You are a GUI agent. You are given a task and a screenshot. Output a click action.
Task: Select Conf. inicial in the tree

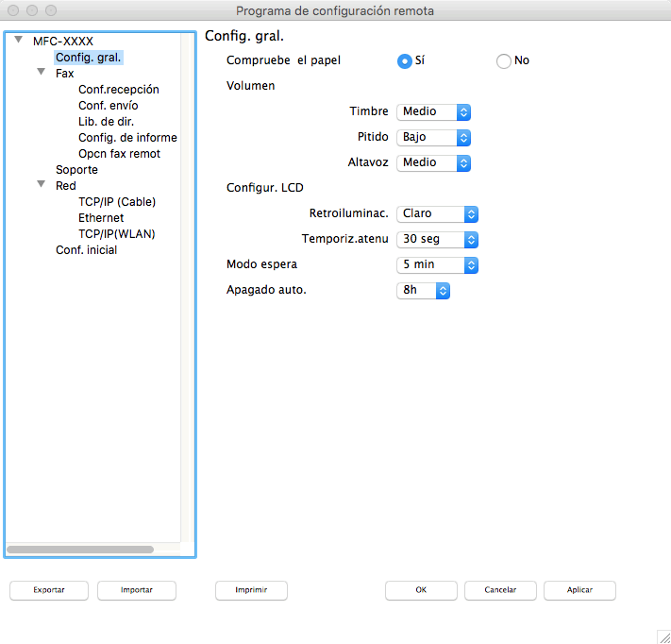(x=86, y=250)
